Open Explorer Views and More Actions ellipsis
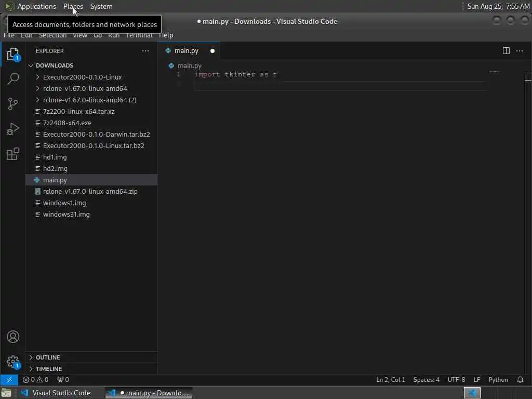Viewport: 532px width, 399px height. pyautogui.click(x=145, y=51)
